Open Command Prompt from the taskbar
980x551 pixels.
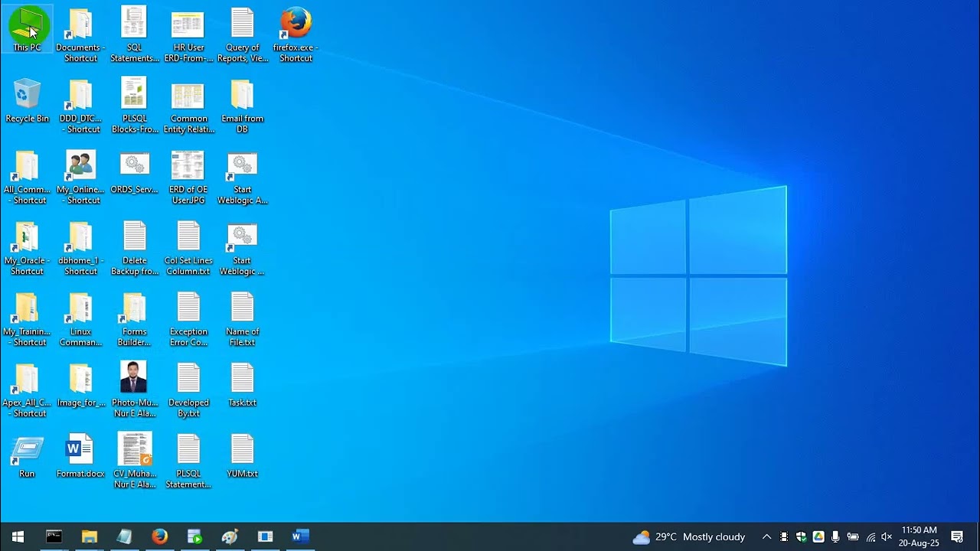pos(54,536)
